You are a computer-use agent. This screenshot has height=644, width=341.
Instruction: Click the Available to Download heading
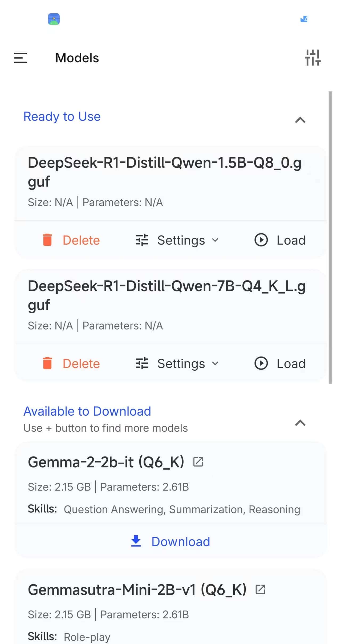coord(87,411)
